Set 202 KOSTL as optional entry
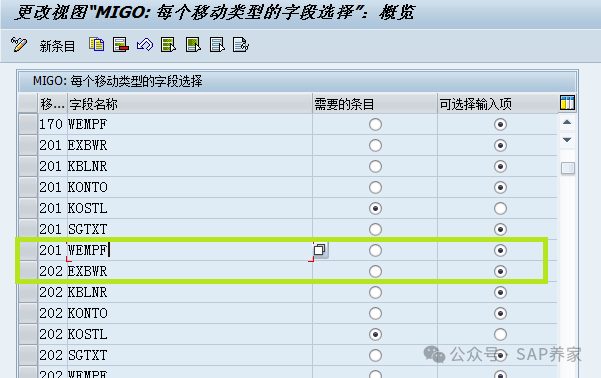Viewport: 601px width, 378px height. pyautogui.click(x=500, y=334)
